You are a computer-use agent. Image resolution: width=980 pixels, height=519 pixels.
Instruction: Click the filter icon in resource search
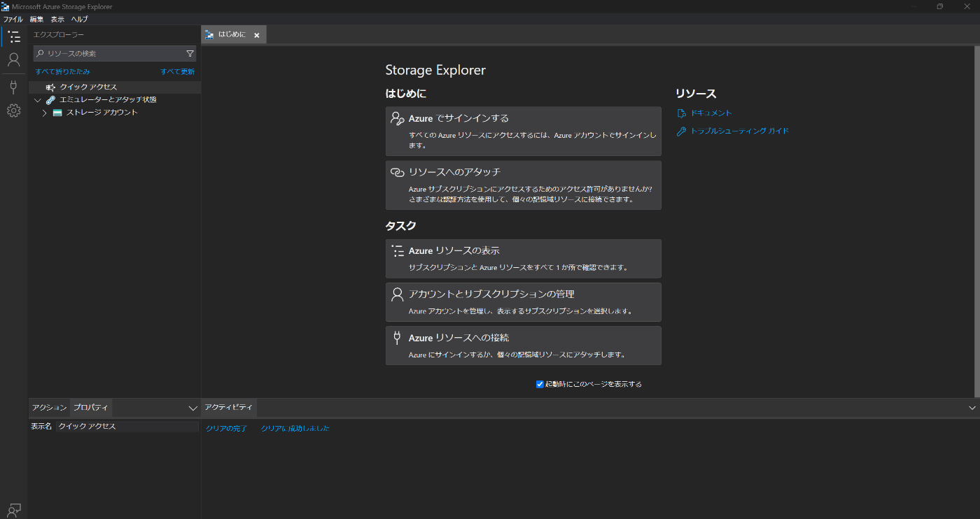190,54
